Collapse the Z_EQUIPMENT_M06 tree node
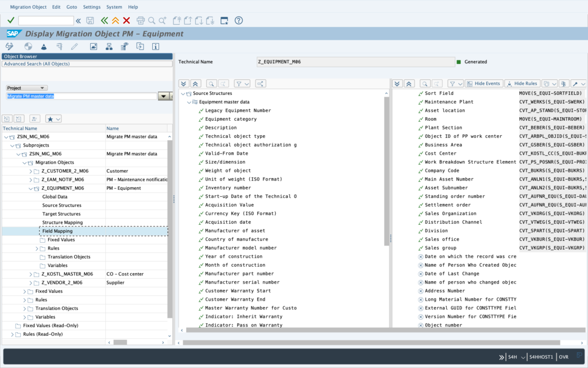 tap(31, 189)
